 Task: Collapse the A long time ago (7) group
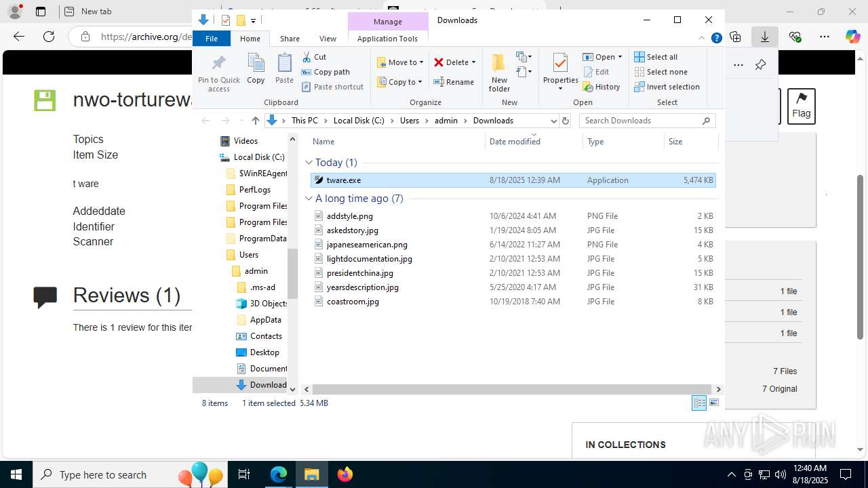pyautogui.click(x=309, y=199)
